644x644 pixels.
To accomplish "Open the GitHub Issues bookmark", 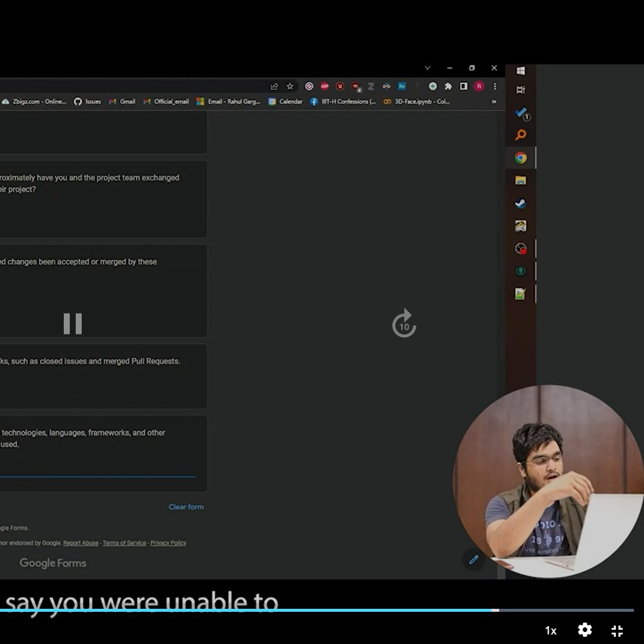I will 88,101.
